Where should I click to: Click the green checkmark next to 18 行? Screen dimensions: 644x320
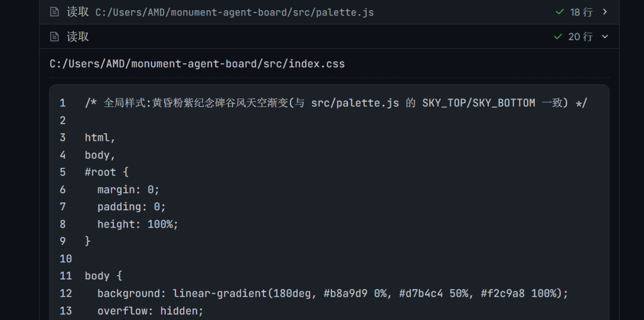coord(559,12)
